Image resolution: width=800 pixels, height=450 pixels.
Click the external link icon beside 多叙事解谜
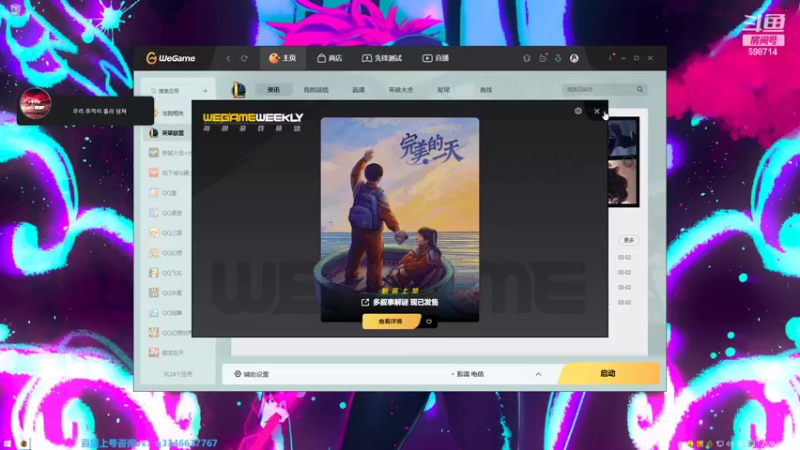pos(365,303)
